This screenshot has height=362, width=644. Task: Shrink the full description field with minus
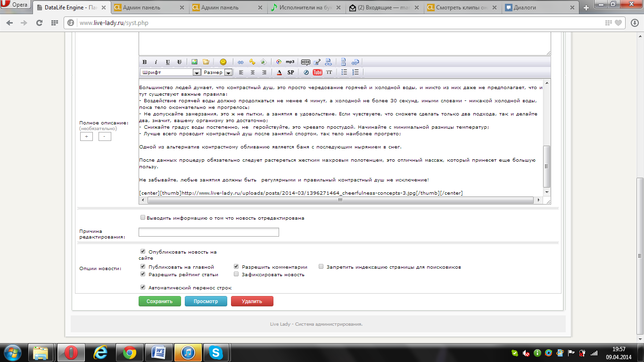pyautogui.click(x=105, y=136)
